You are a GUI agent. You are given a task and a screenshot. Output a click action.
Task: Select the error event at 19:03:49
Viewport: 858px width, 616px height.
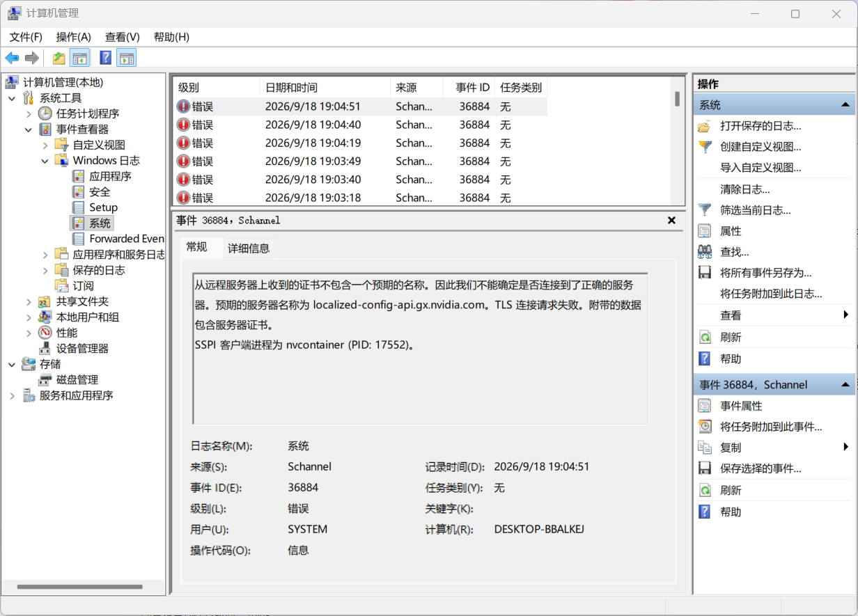pos(359,161)
